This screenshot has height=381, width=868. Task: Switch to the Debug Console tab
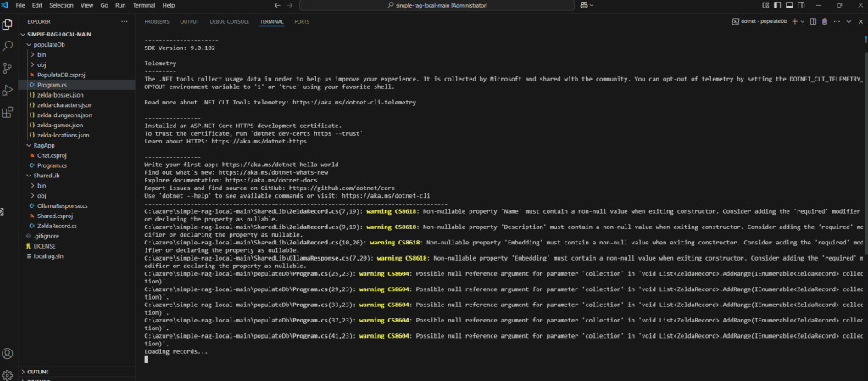(x=229, y=21)
